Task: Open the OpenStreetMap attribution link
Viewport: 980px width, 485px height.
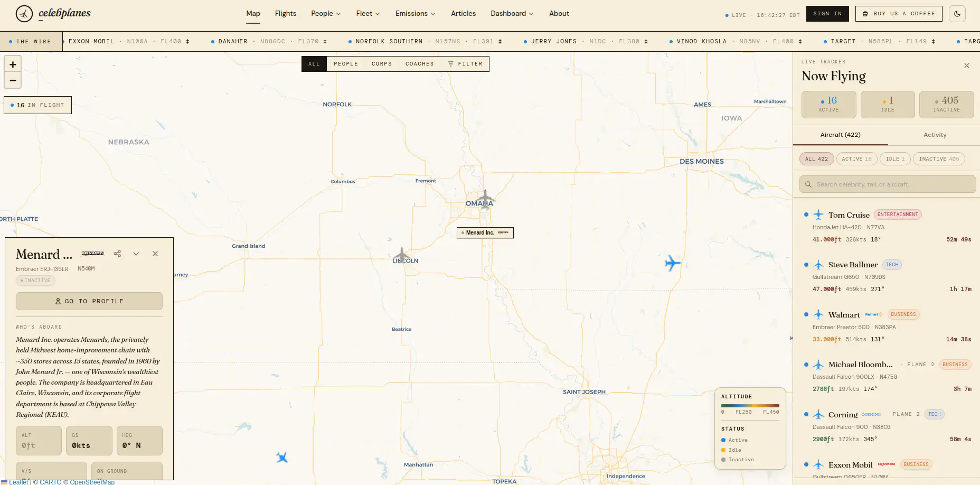Action: coord(92,482)
